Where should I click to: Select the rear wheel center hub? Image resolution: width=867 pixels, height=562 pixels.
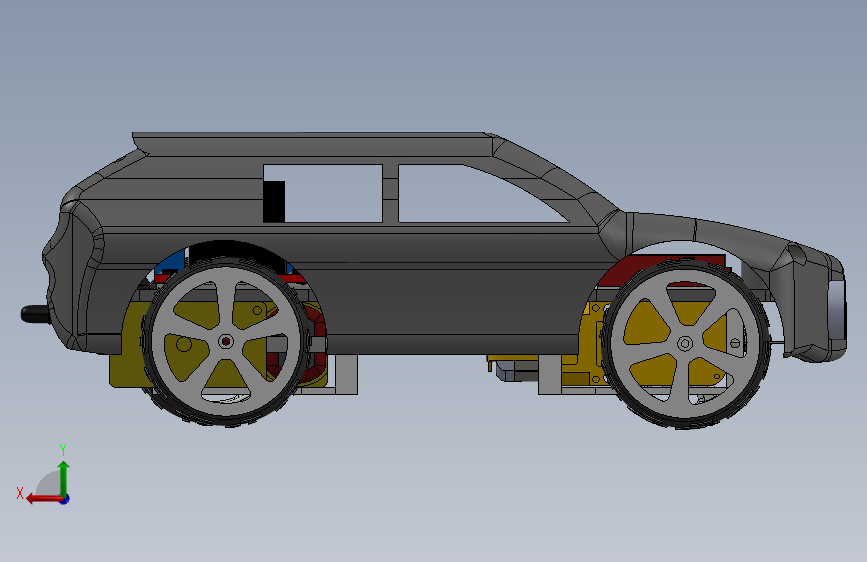coord(225,342)
